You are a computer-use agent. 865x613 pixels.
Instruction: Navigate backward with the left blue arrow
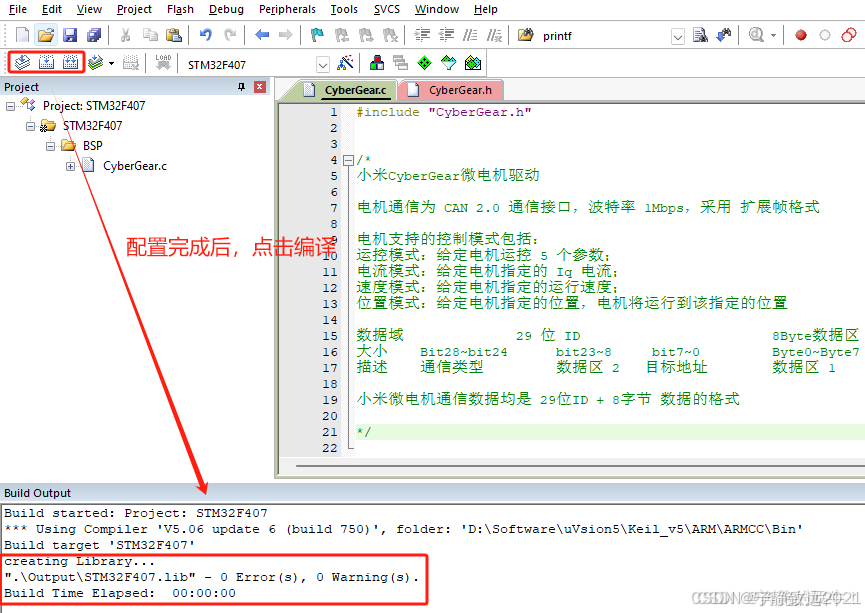pos(262,35)
